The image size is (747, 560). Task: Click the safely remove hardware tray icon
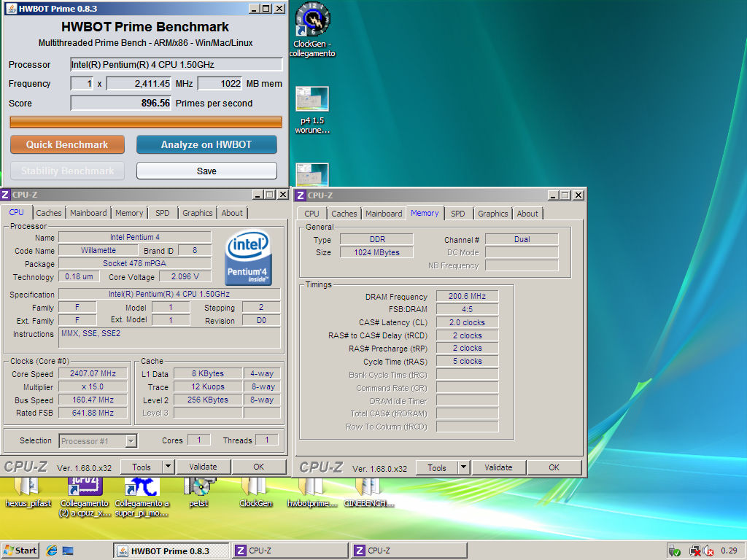[674, 551]
